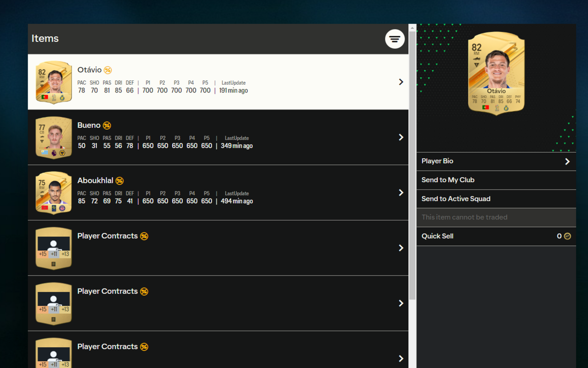This screenshot has height=368, width=588.
Task: Expand Bueno row chevron
Action: (401, 137)
